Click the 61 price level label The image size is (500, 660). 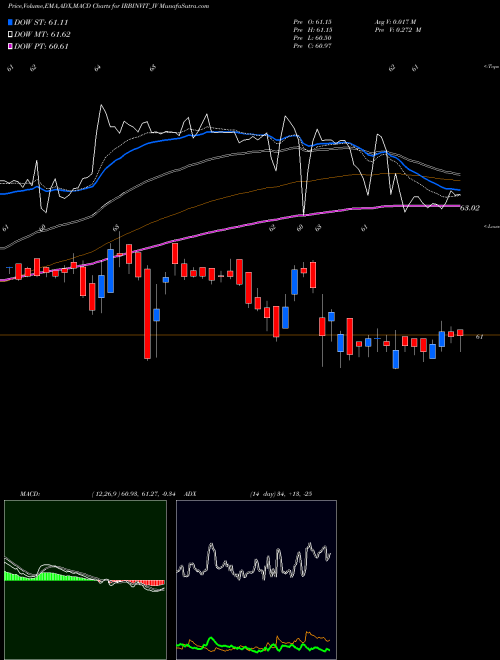[x=479, y=337]
